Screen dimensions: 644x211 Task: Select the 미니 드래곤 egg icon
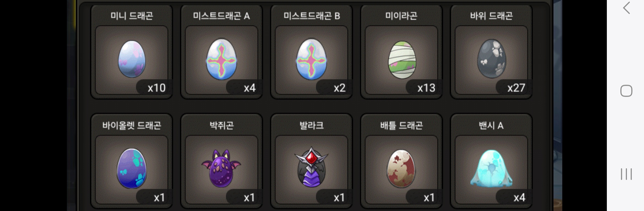tap(132, 59)
